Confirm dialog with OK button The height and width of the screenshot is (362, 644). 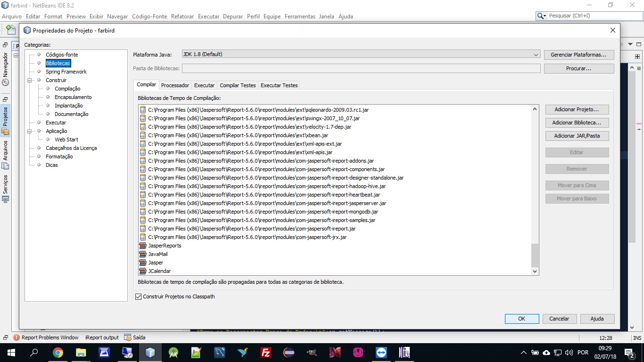point(521,319)
